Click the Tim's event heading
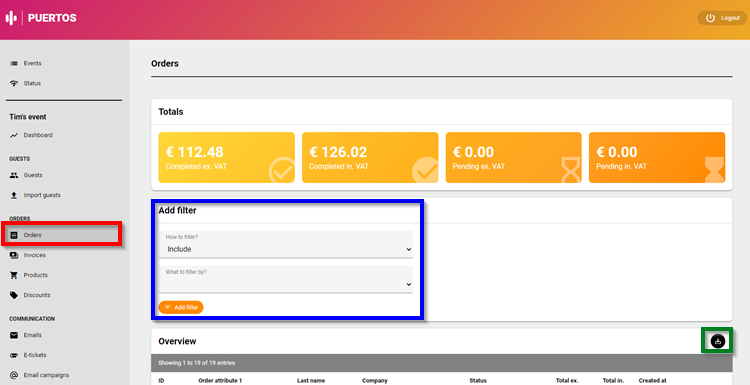Screen dimensions: 750x385 point(28,117)
